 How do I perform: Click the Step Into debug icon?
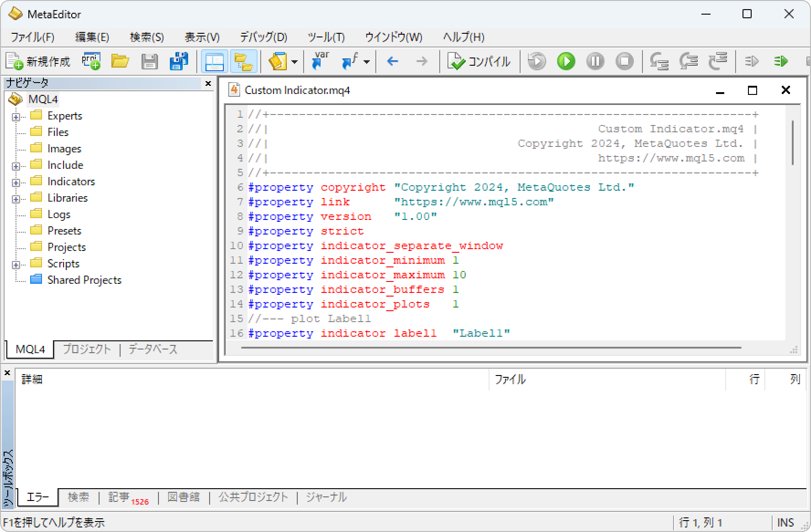[659, 61]
